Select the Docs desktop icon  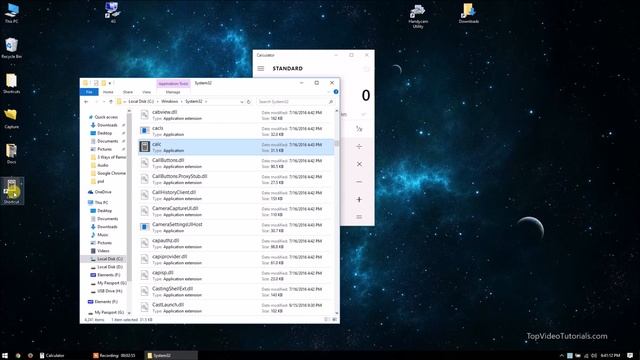coord(11,153)
